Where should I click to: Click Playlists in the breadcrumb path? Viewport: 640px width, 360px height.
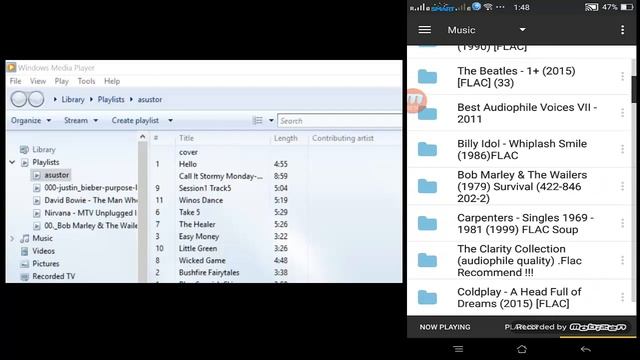tap(111, 100)
